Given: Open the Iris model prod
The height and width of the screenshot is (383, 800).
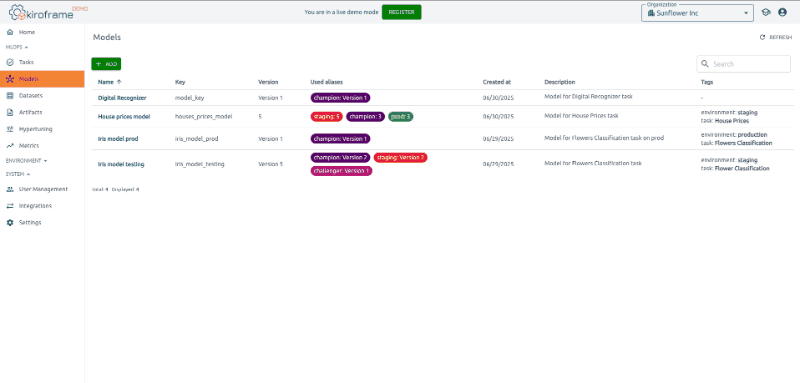Looking at the screenshot, I should pyautogui.click(x=118, y=139).
